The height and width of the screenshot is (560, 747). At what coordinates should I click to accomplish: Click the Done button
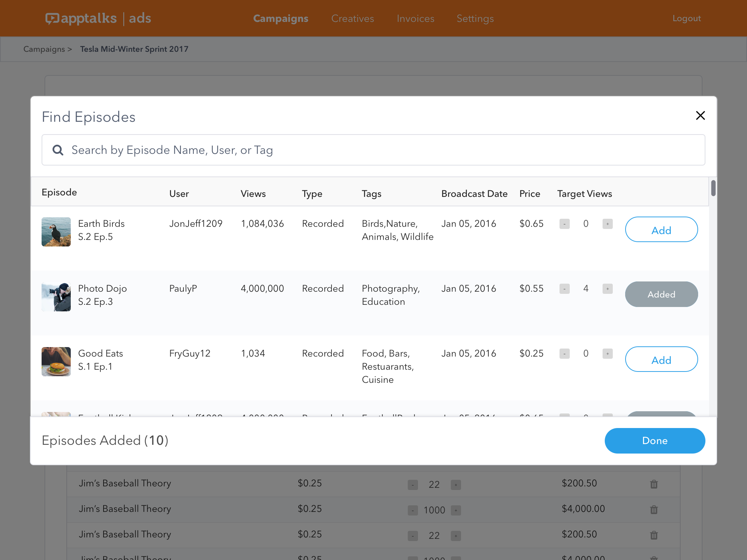tap(655, 440)
